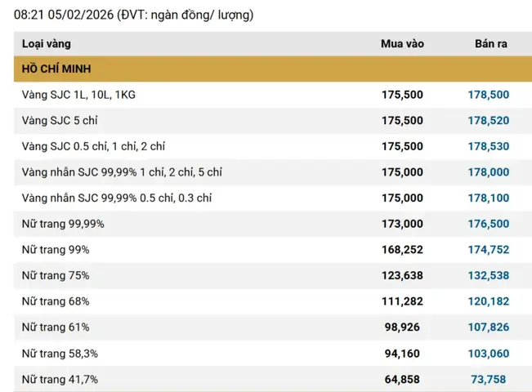Select the Nữ trang 41,7% row
This screenshot has height=392, width=532.
click(x=273, y=379)
